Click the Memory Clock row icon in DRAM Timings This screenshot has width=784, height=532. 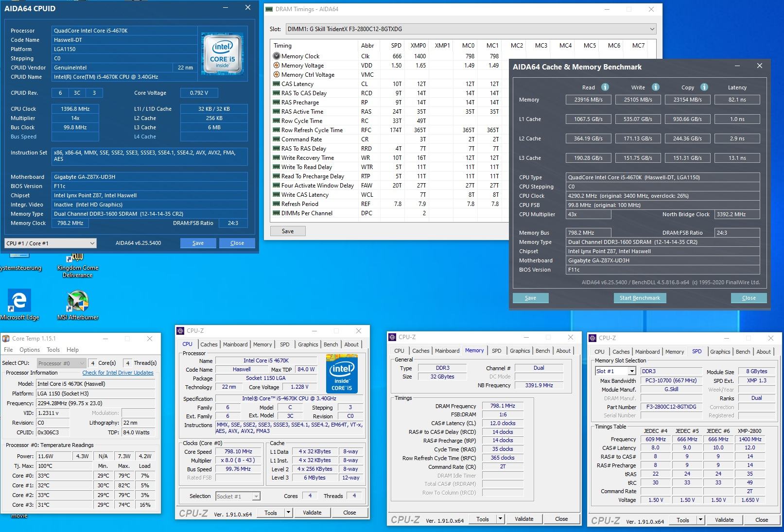tap(277, 56)
